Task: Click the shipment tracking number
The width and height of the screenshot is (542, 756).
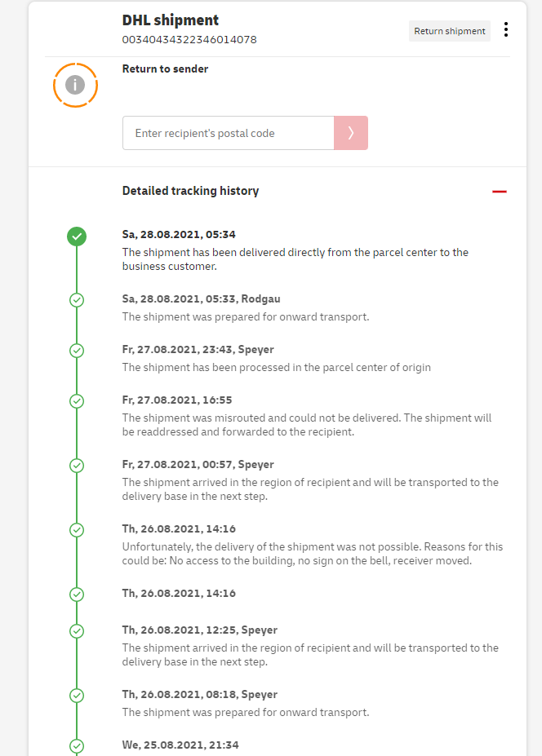Action: [x=189, y=39]
